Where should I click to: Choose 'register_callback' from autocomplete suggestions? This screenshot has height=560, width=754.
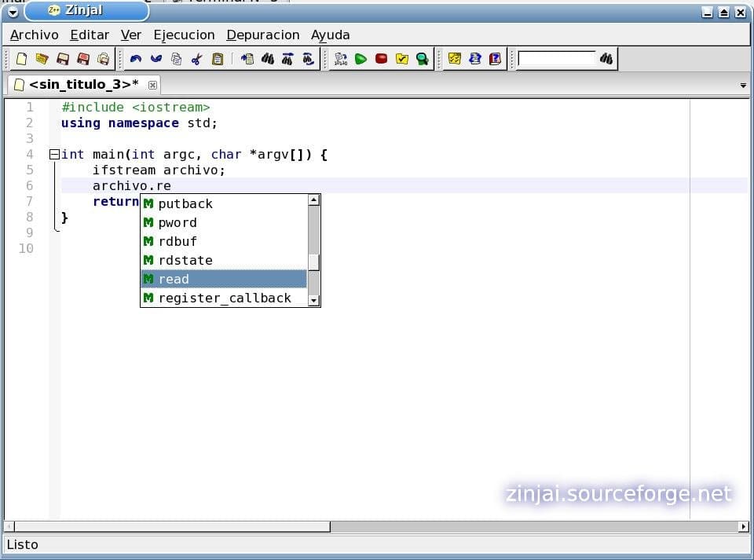(225, 298)
